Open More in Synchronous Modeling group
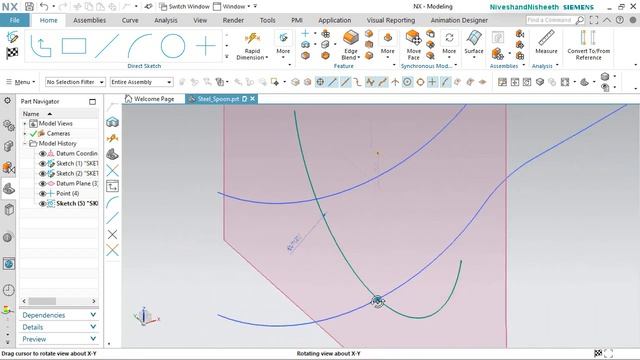 [449, 44]
